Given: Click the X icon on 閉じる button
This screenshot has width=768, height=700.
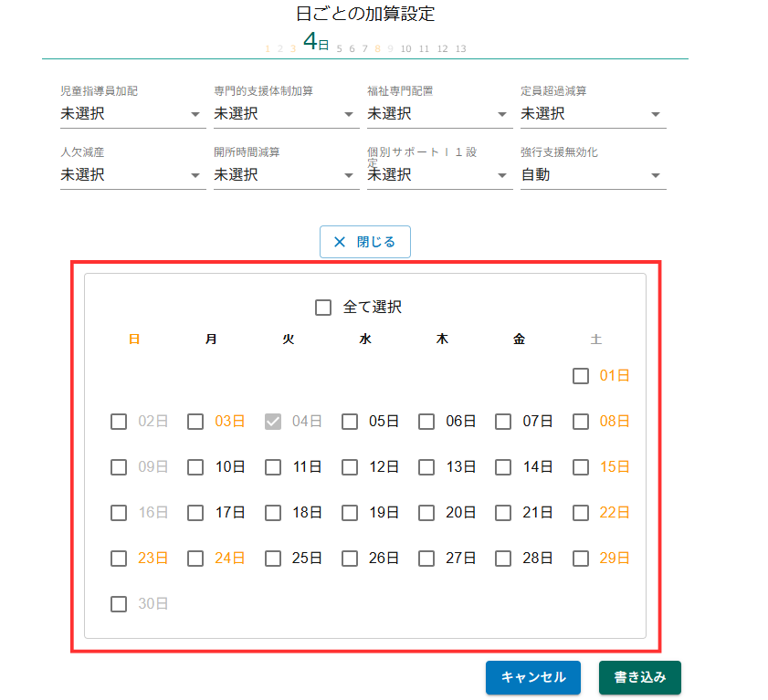Looking at the screenshot, I should tap(340, 242).
